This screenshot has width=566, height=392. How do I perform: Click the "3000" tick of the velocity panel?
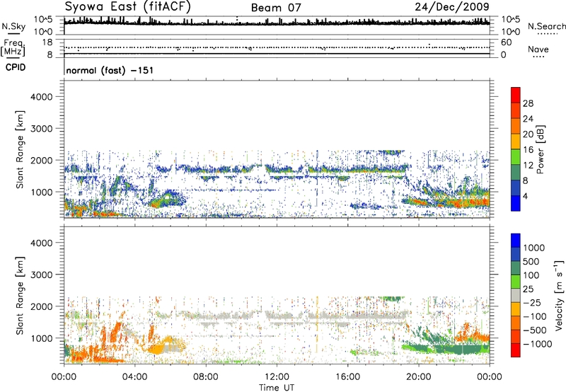click(x=42, y=275)
